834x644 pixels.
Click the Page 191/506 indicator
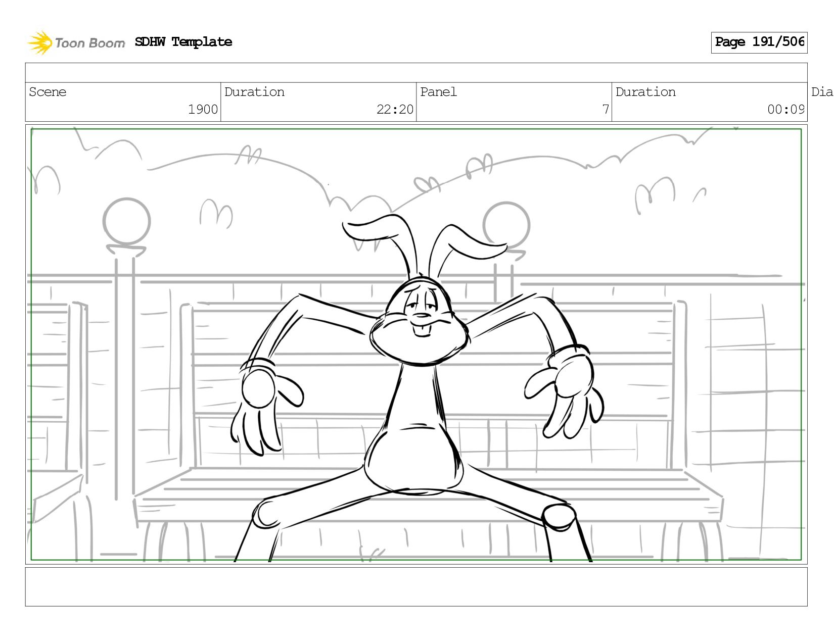pos(759,42)
